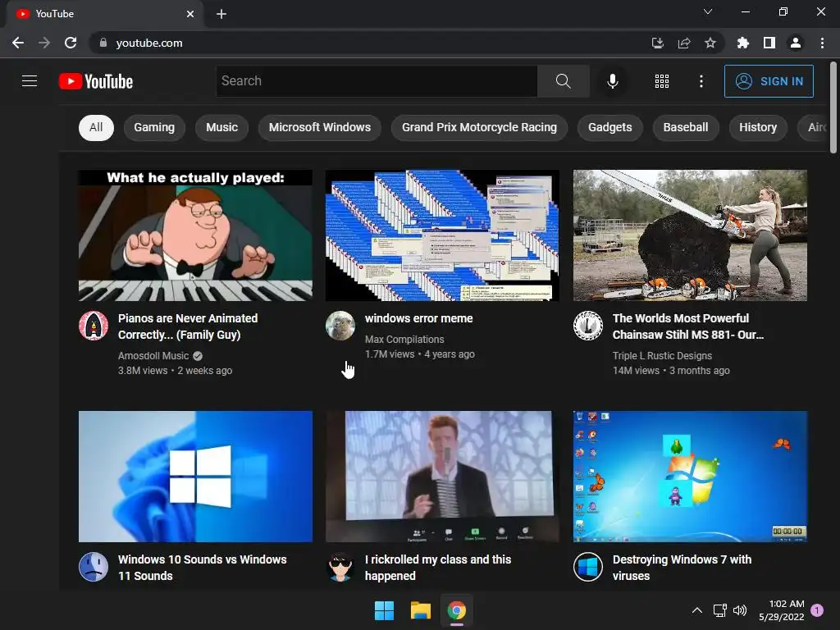This screenshot has width=840, height=630.
Task: Open the Chrome profile avatar
Action: pos(796,43)
